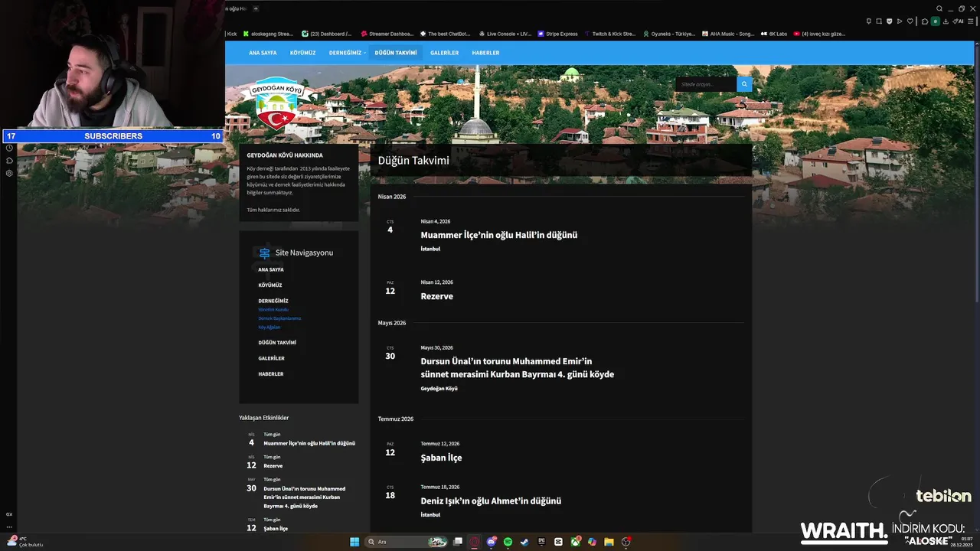
Task: Open Steam from the taskbar
Action: [524, 542]
